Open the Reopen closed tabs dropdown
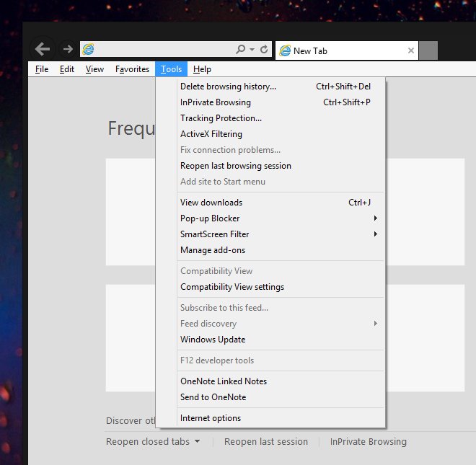Screen dimensions: 476x465 click(x=153, y=441)
